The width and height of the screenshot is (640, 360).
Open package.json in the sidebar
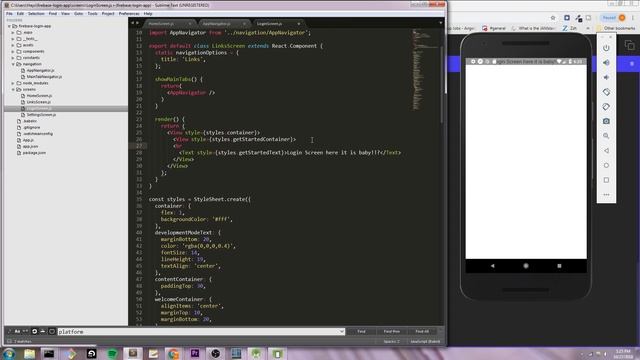point(34,153)
